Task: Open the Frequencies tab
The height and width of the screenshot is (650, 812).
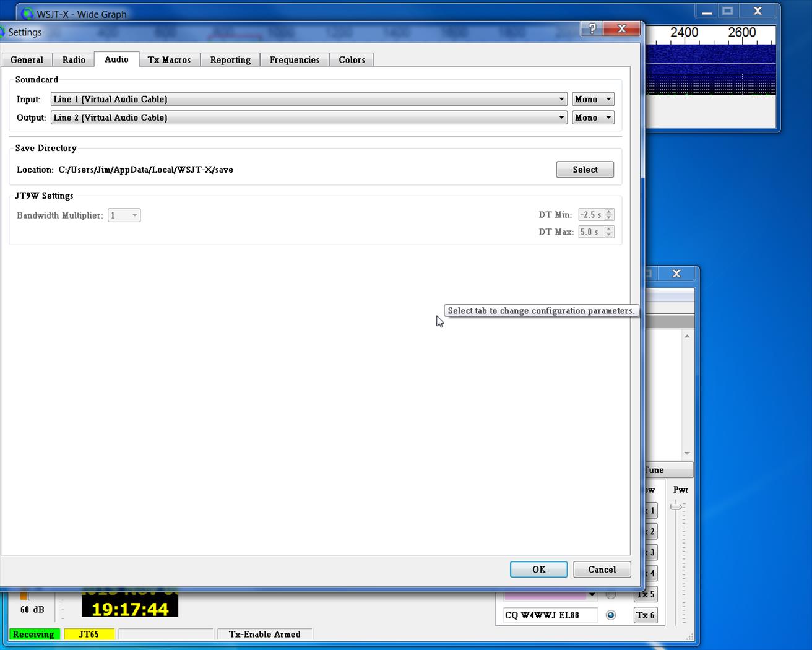Action: coord(295,60)
